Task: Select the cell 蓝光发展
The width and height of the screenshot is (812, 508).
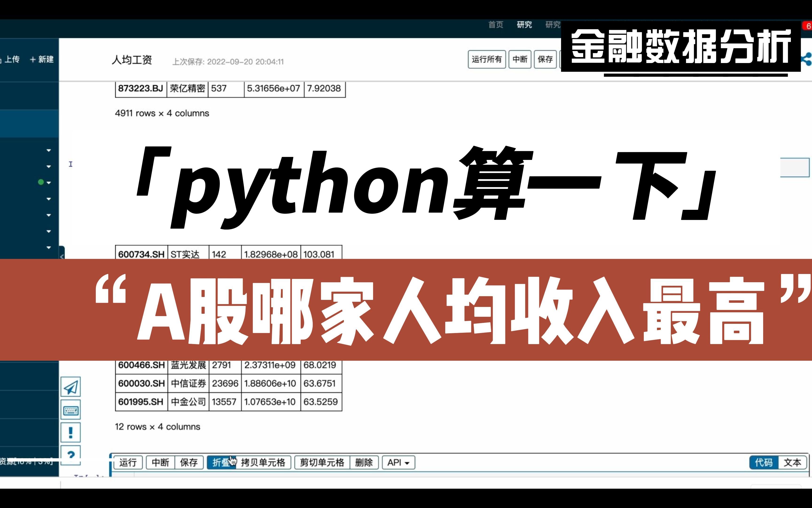Action: [x=188, y=367]
